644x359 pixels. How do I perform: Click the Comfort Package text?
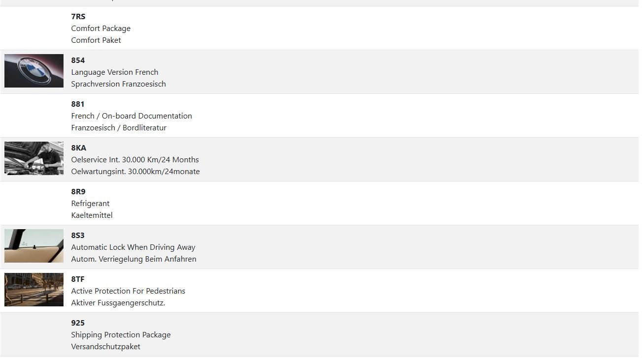point(100,29)
